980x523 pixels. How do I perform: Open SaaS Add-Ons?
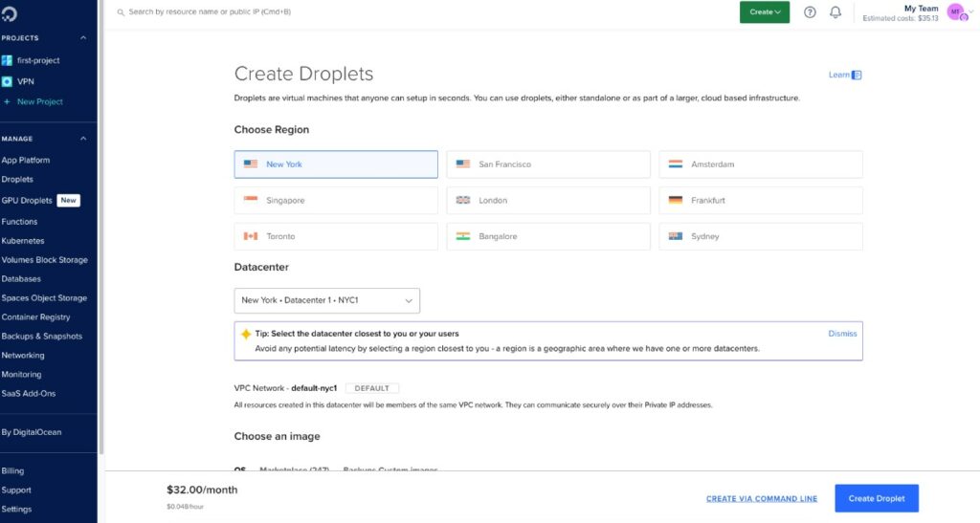coord(28,394)
